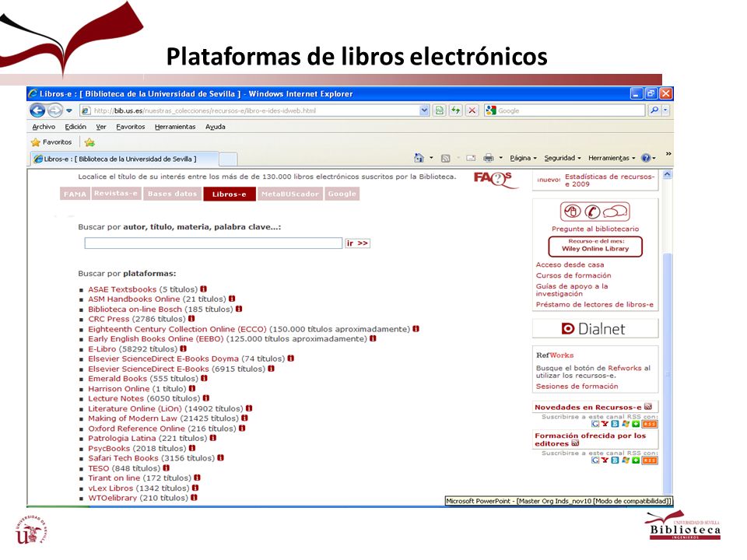This screenshot has width=747, height=560.
Task: Click RSS icon beside Novedades en Recursos-e
Action: [648, 407]
